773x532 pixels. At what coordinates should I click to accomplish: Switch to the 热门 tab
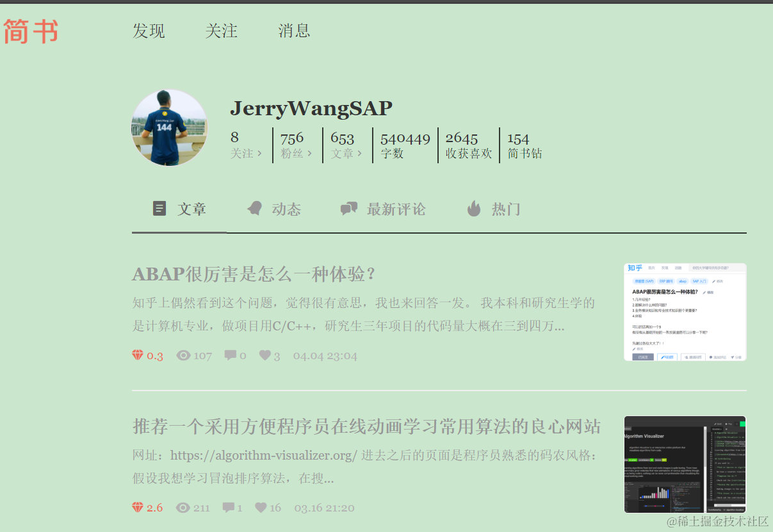[x=493, y=209]
